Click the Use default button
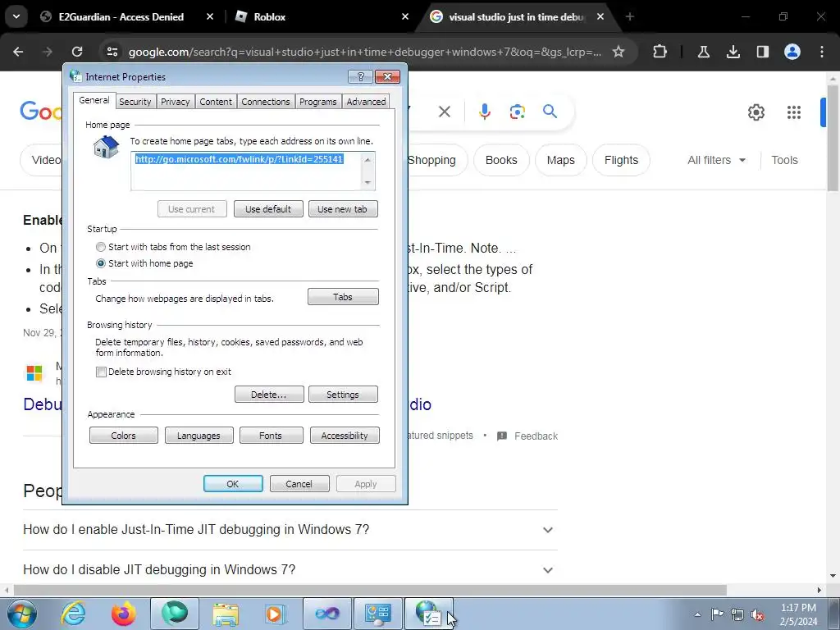Viewport: 840px width, 630px height. tap(268, 209)
